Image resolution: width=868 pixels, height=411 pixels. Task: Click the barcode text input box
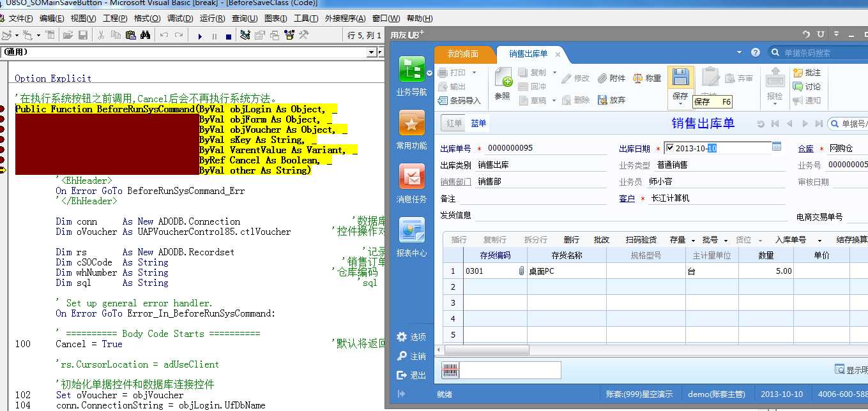tap(510, 370)
